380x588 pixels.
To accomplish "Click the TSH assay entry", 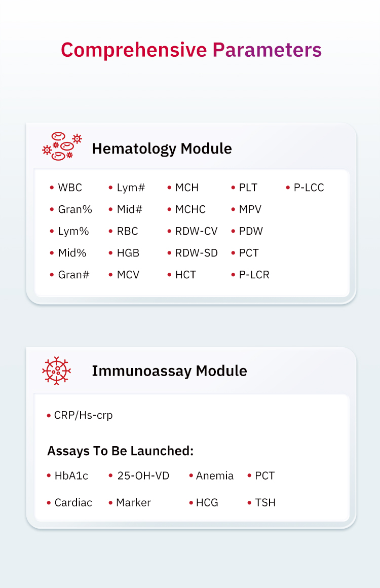I will [265, 503].
